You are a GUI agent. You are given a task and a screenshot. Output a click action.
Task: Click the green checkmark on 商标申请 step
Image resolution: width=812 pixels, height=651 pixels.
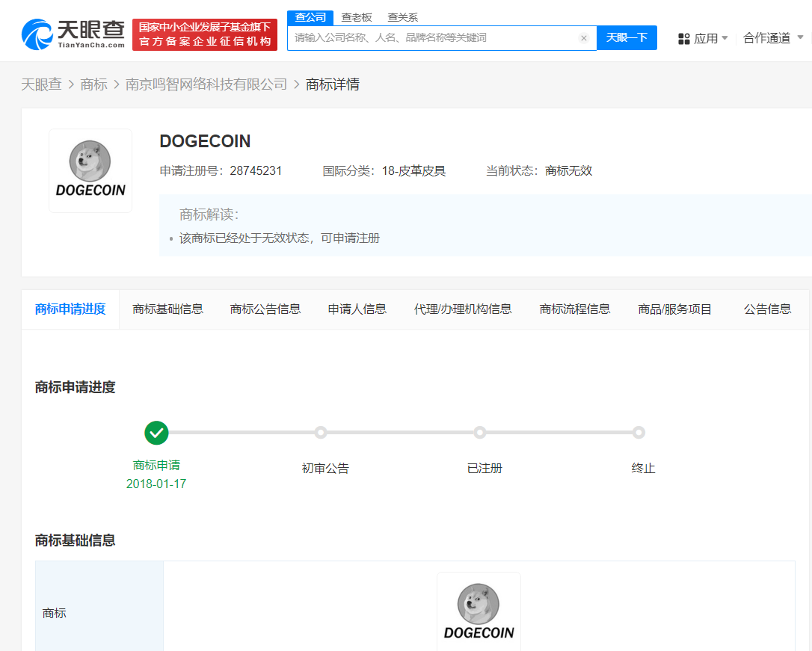coord(156,433)
